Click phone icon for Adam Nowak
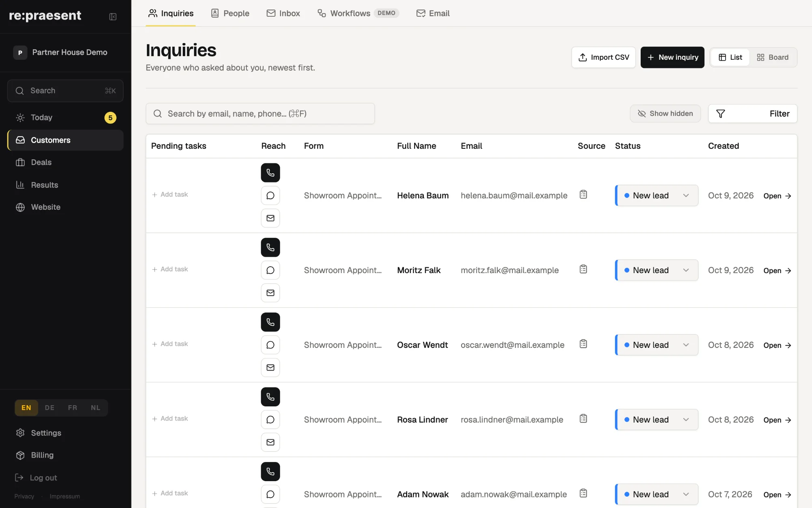812x508 pixels. point(270,471)
